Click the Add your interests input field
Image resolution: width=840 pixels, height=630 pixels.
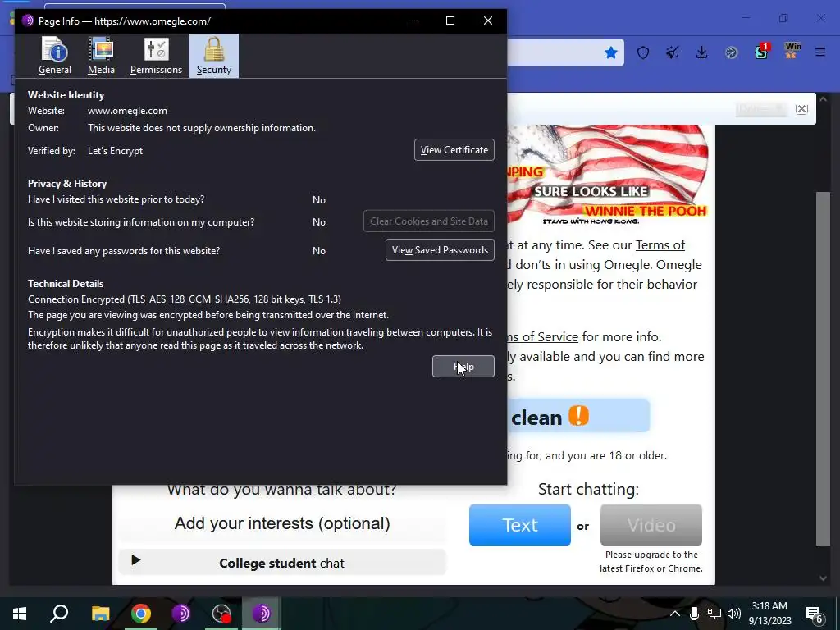(282, 523)
